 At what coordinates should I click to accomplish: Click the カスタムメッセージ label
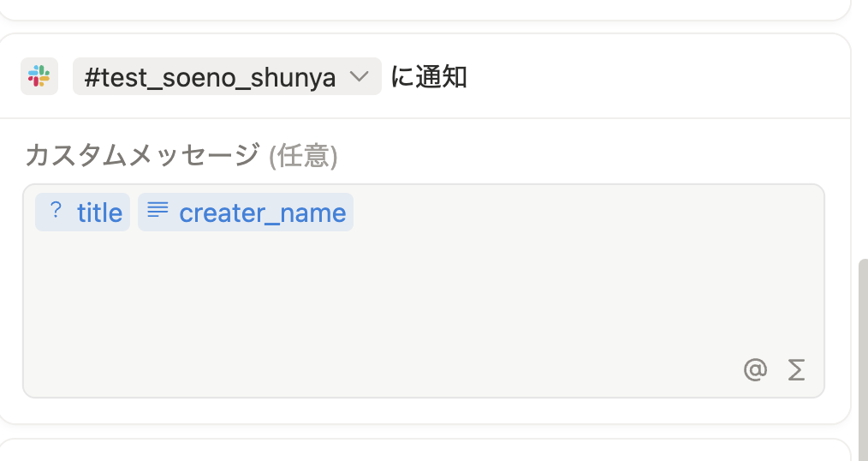click(x=142, y=156)
